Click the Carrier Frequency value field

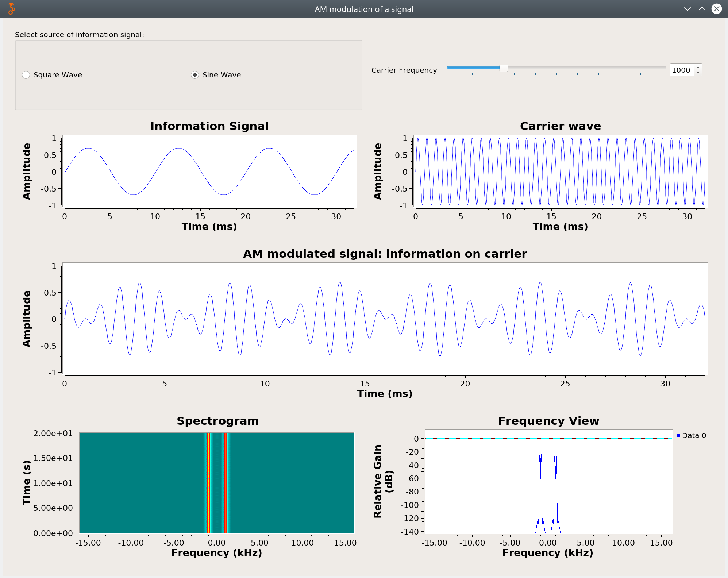(682, 70)
